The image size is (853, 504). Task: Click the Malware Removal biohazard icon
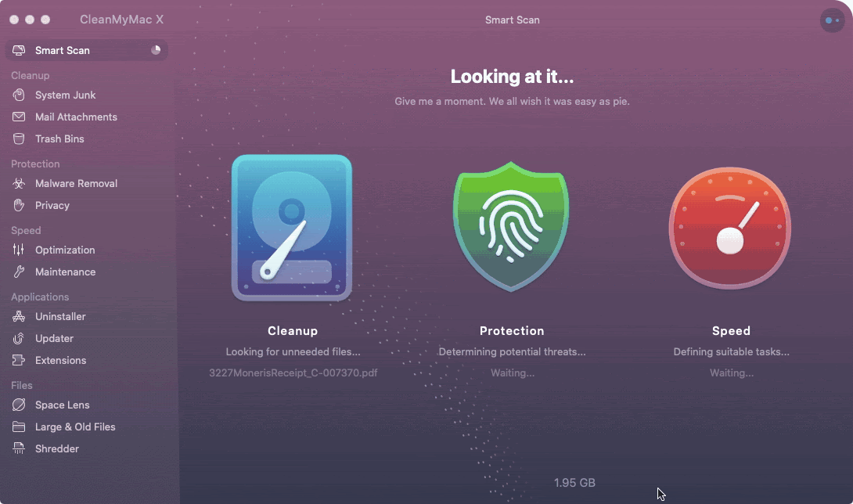(x=19, y=183)
